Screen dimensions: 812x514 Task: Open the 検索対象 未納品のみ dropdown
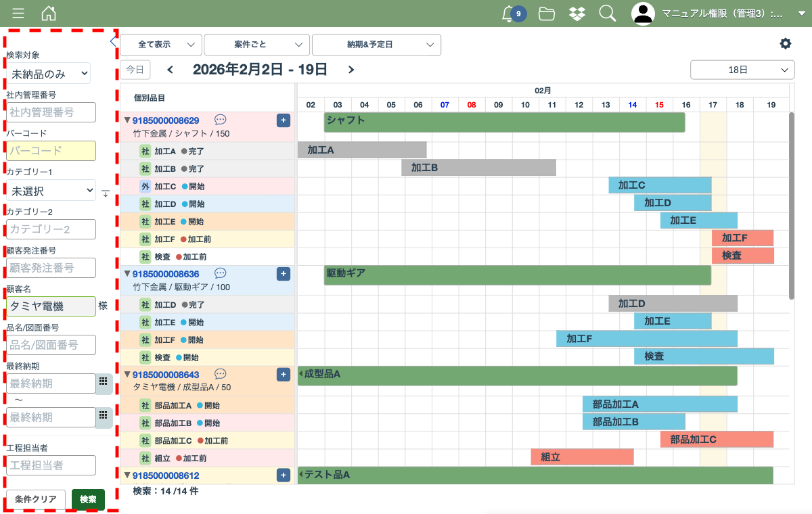[49, 73]
